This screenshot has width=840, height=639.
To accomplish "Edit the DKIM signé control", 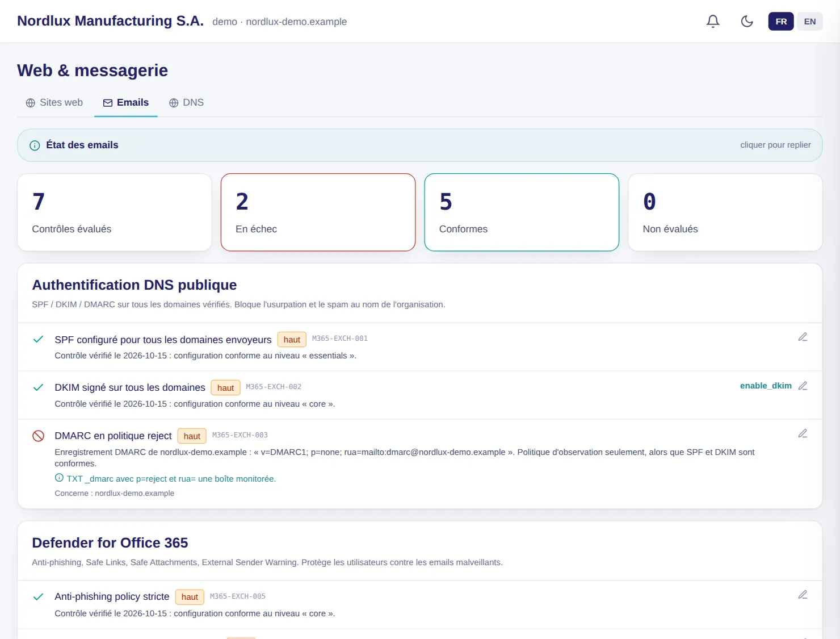I will (x=803, y=386).
